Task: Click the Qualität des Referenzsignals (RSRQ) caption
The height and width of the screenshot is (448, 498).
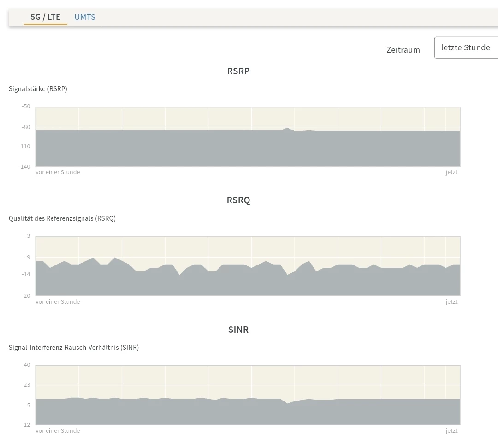Action: pos(62,218)
